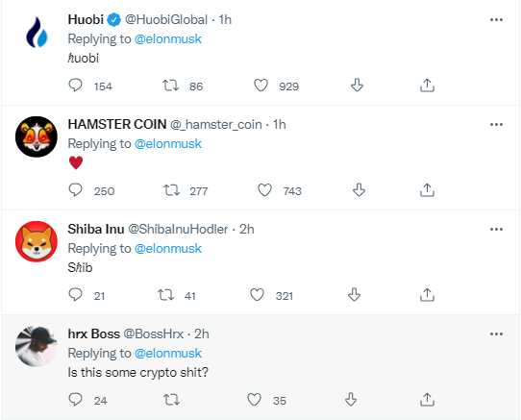Click download arrow on Huobi tweet

tap(357, 86)
